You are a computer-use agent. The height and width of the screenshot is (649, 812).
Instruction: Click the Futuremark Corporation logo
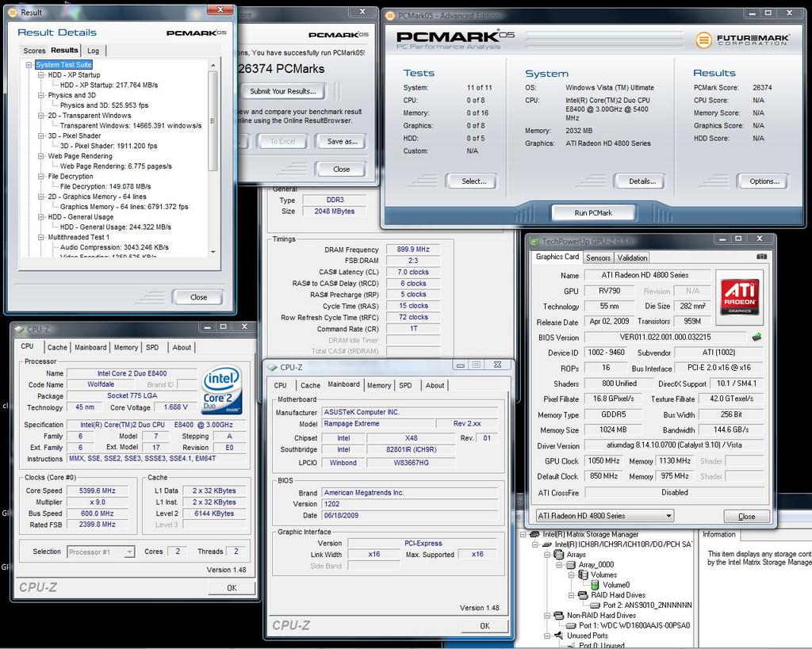pyautogui.click(x=739, y=40)
